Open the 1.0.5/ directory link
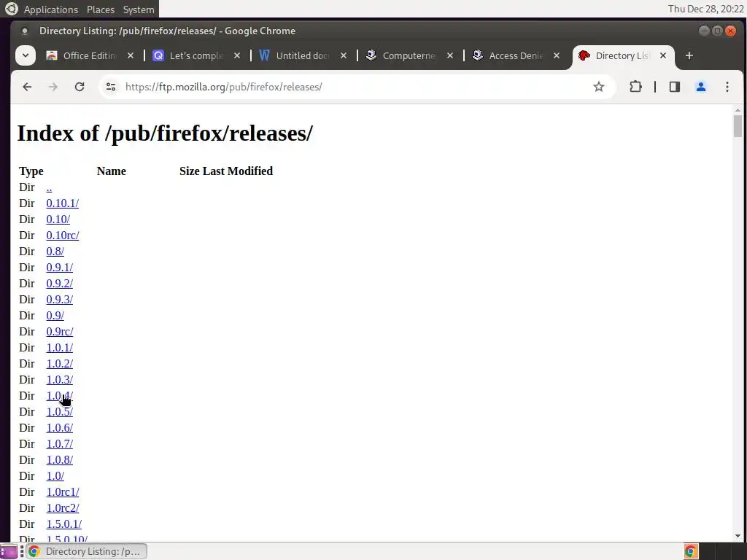 click(60, 412)
